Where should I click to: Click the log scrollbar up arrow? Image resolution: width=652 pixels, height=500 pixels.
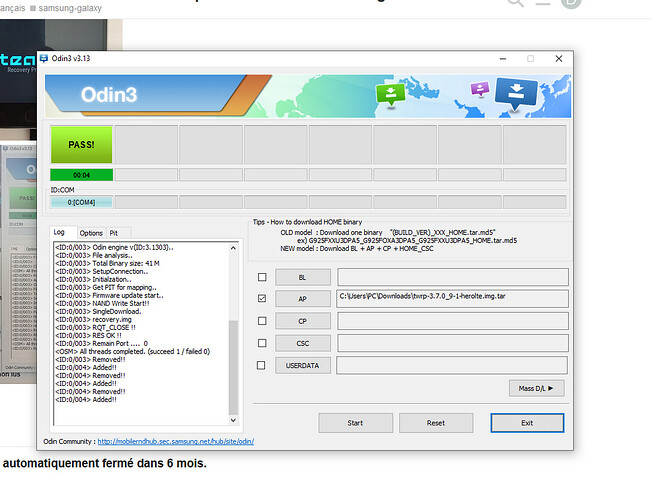233,248
